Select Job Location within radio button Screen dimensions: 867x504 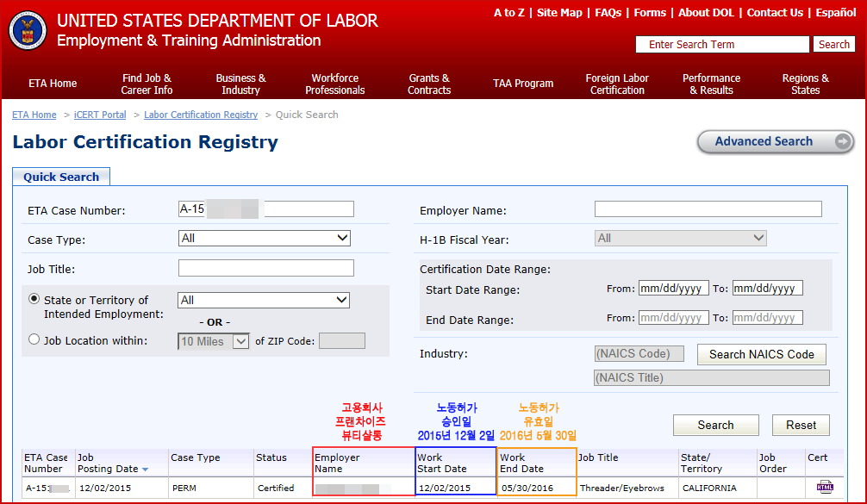[x=34, y=339]
